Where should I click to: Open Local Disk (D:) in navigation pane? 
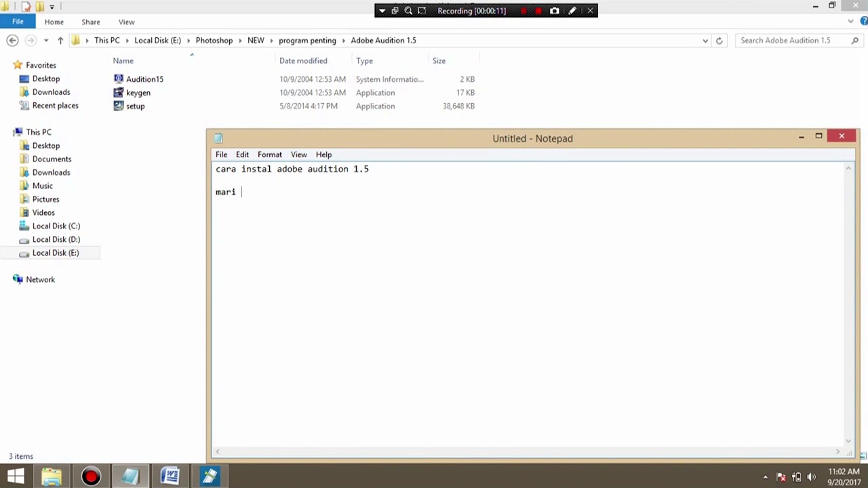point(56,239)
